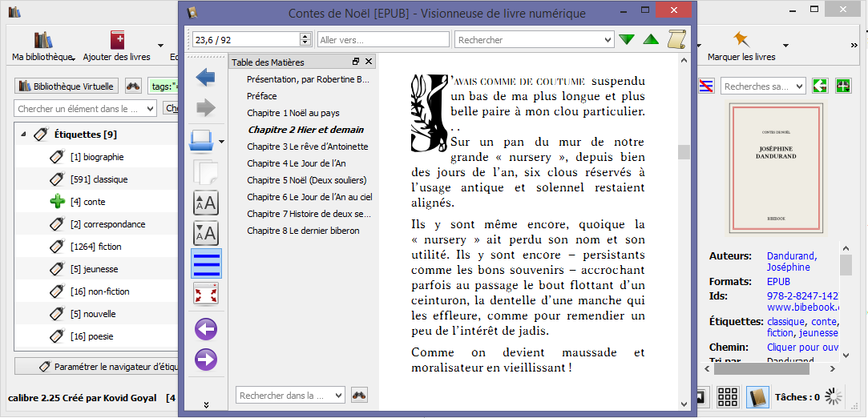Click the grey Forward arrow in the viewer sidebar
This screenshot has width=868, height=418.
click(x=206, y=108)
